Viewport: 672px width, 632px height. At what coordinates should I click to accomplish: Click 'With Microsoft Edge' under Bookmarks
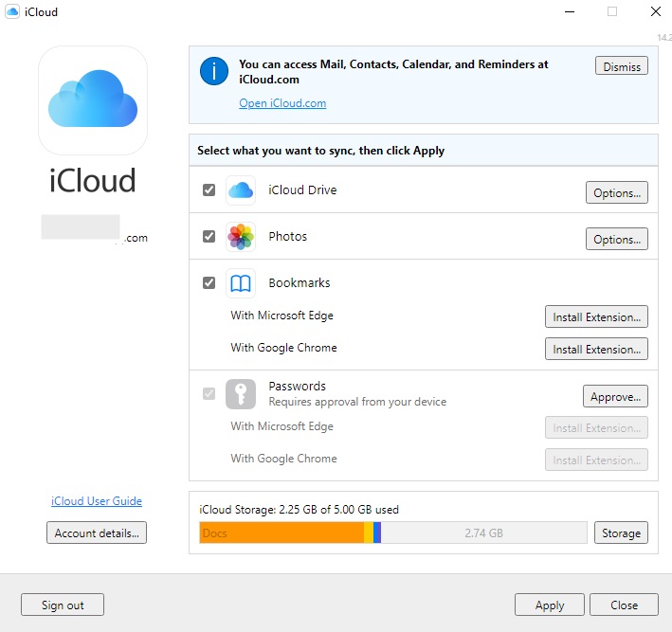(x=282, y=316)
